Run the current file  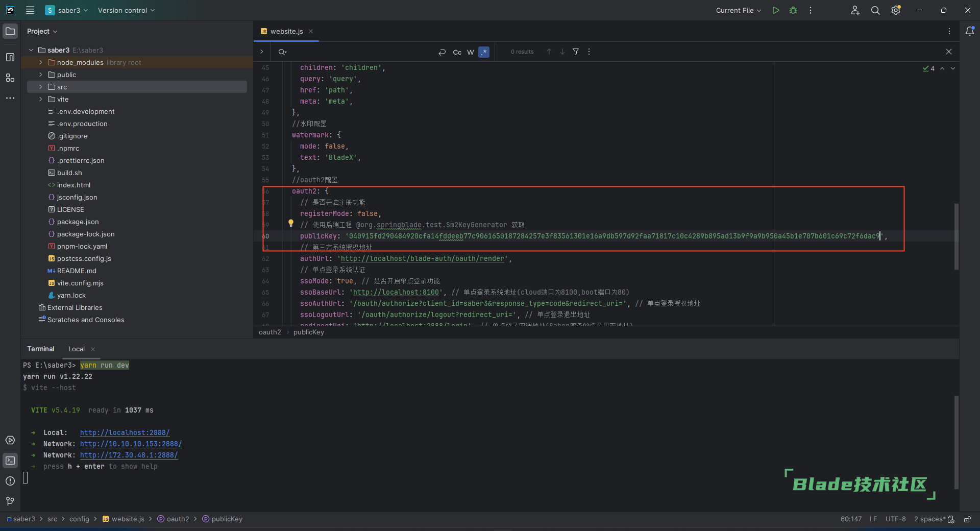[x=776, y=10]
